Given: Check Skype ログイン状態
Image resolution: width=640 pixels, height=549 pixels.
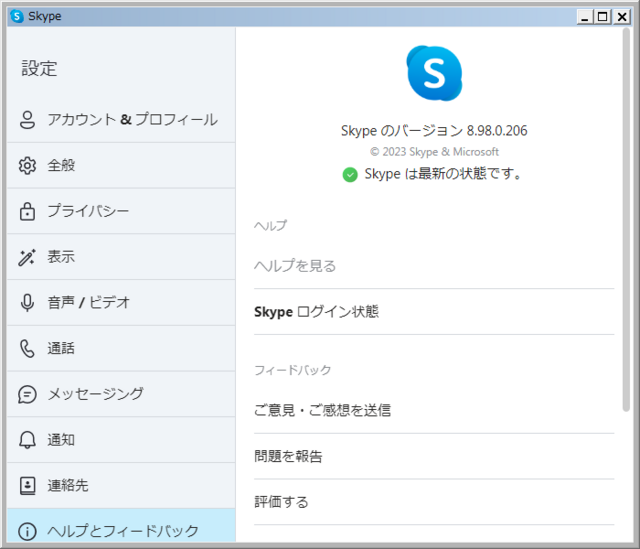Looking at the screenshot, I should [434, 312].
